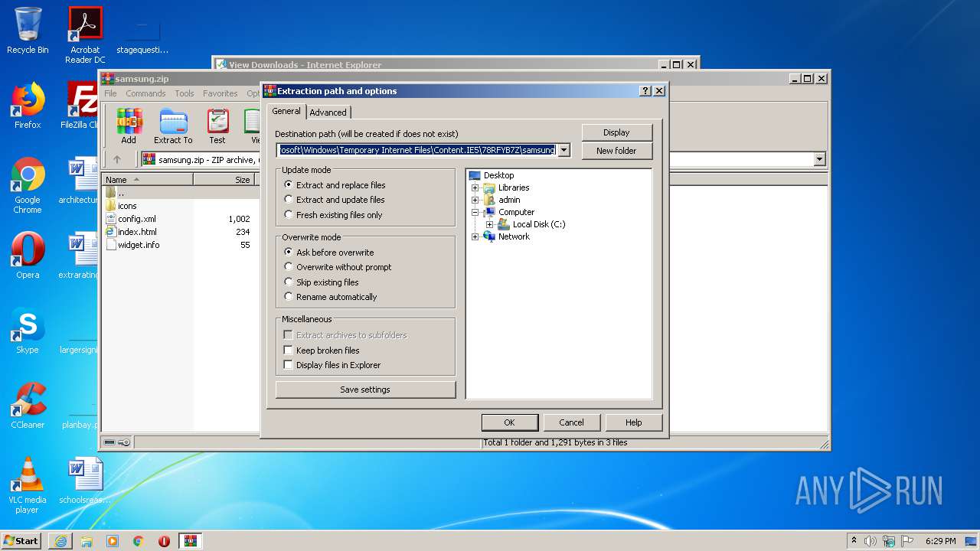The width and height of the screenshot is (980, 551).
Task: Select config.xml in the archive list
Action: tap(137, 219)
